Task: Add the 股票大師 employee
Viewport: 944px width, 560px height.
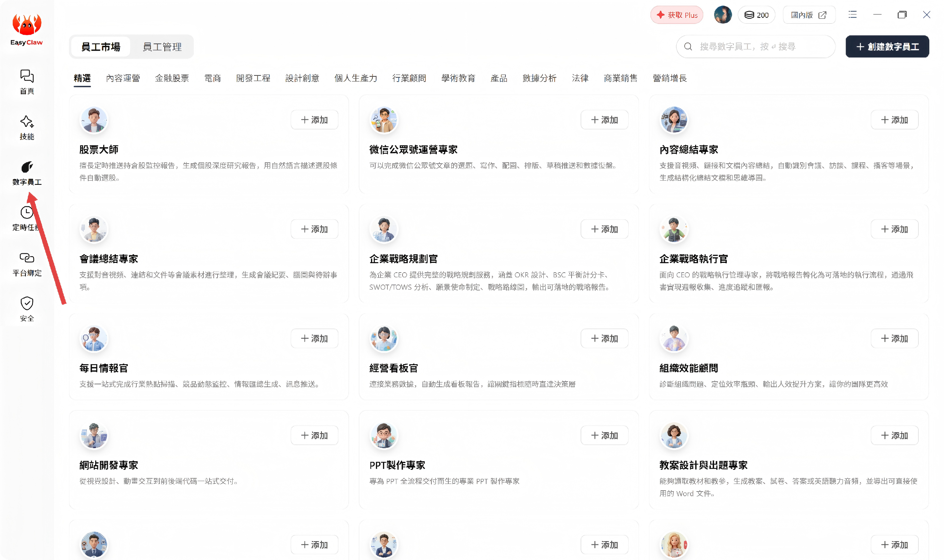Action: pyautogui.click(x=314, y=120)
